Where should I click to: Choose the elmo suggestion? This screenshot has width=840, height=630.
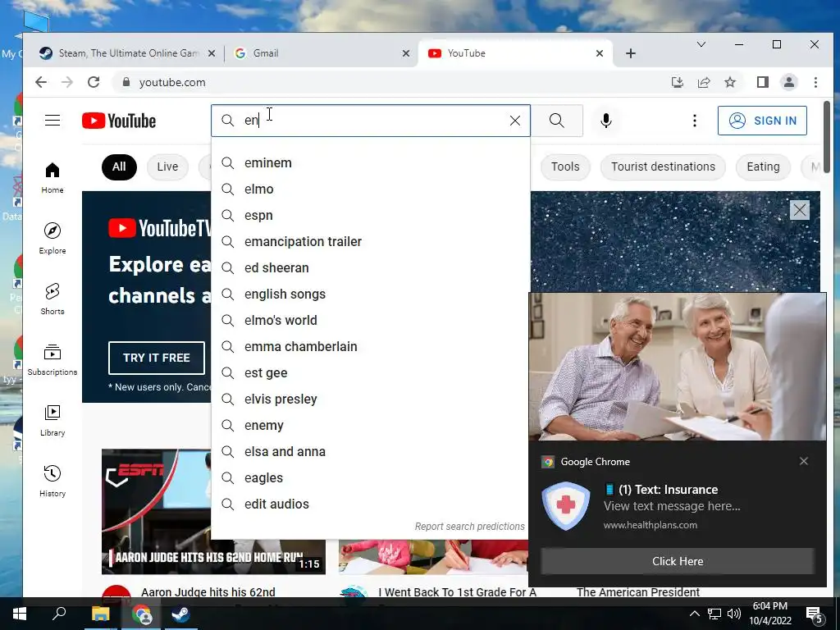pos(371,189)
